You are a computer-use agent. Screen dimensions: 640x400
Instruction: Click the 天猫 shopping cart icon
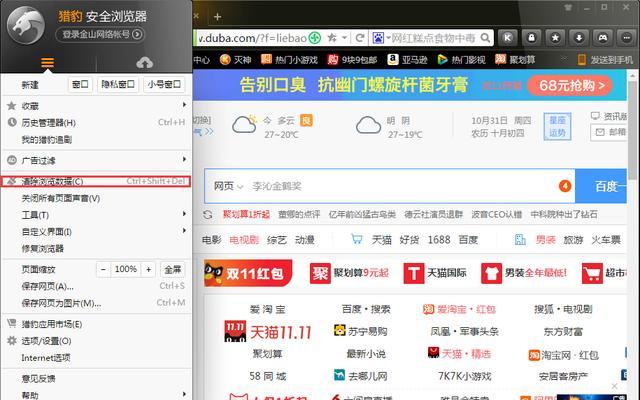(x=357, y=239)
